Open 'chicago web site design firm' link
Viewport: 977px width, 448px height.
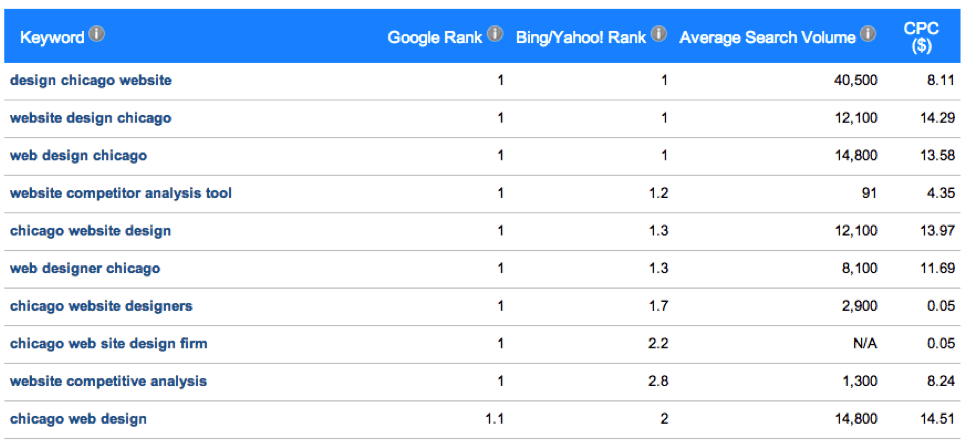108,343
